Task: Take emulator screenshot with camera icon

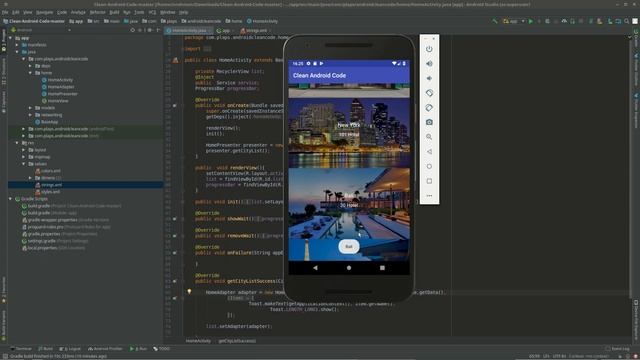Action: [429, 122]
